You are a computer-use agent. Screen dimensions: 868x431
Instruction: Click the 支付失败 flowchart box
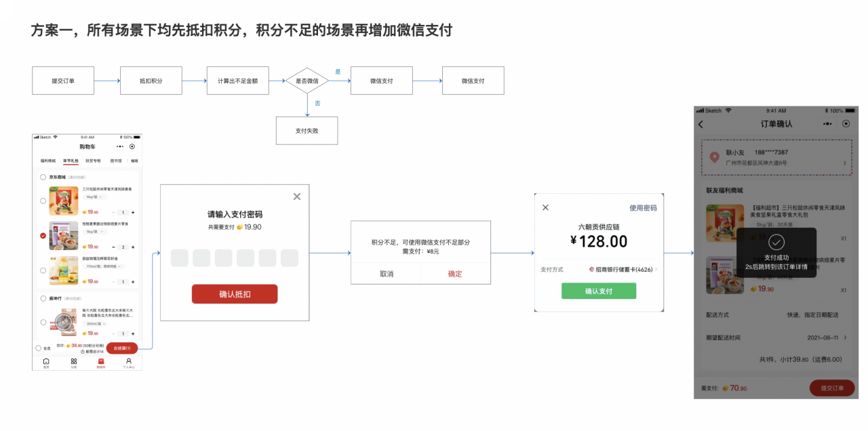(x=307, y=131)
